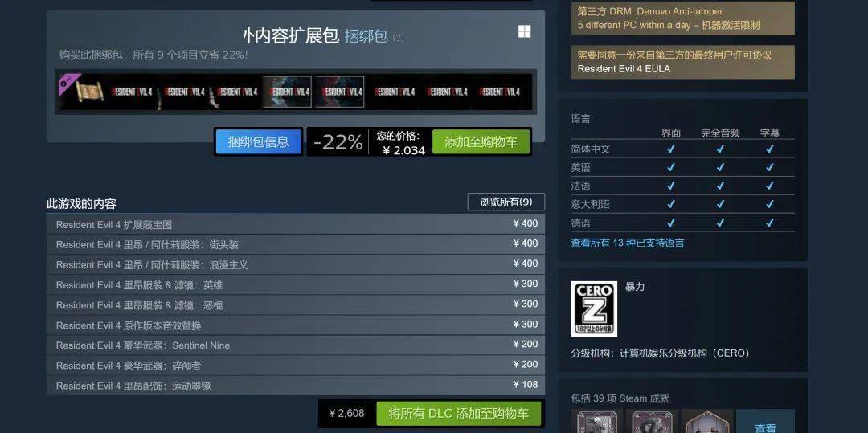Image resolution: width=868 pixels, height=433 pixels.
Task: Click the second Steam achievement icon
Action: point(652,421)
